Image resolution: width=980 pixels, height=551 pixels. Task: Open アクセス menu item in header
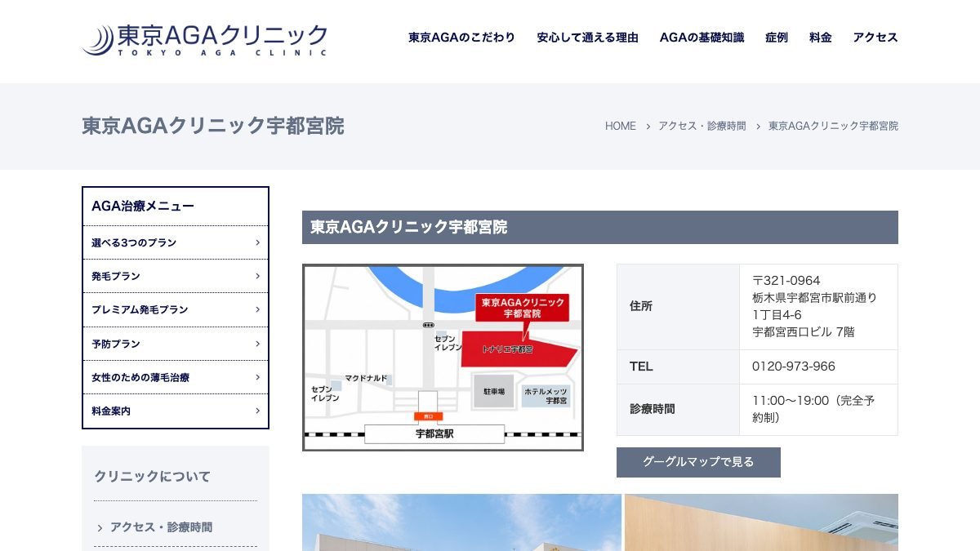[875, 38]
